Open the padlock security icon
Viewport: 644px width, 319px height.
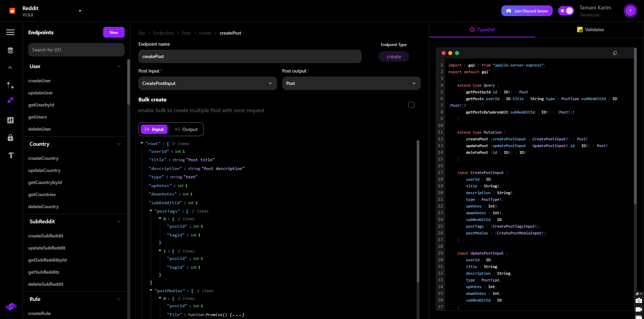pyautogui.click(x=10, y=137)
